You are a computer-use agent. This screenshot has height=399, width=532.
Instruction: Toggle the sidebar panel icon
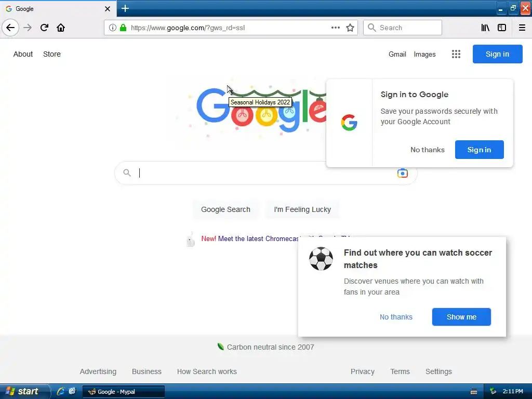[502, 28]
